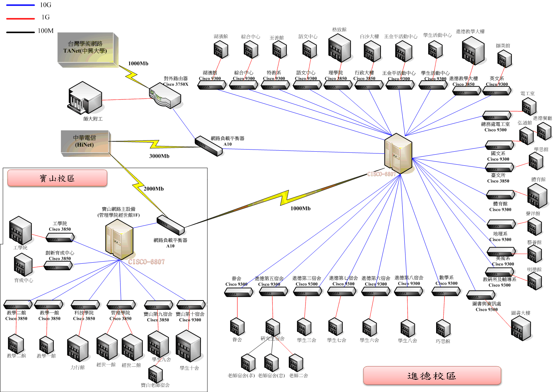
Task: Click the 擷英館 building icon
Action: point(504,59)
